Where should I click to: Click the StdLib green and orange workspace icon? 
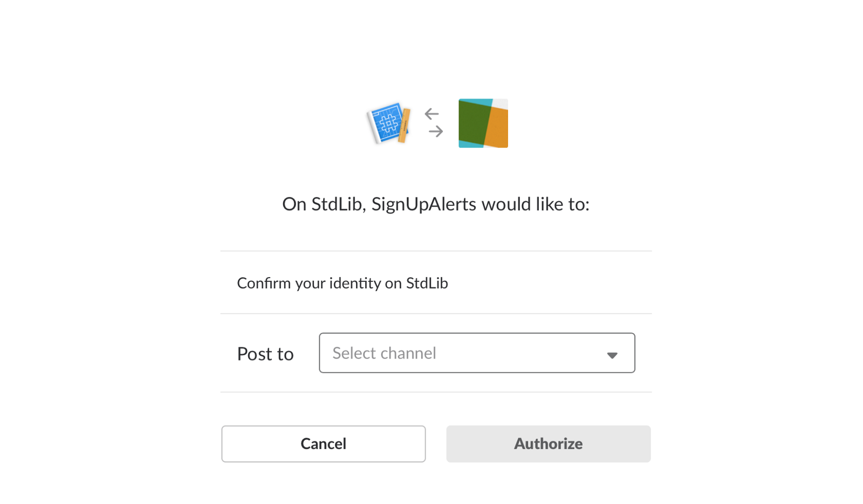(x=483, y=123)
